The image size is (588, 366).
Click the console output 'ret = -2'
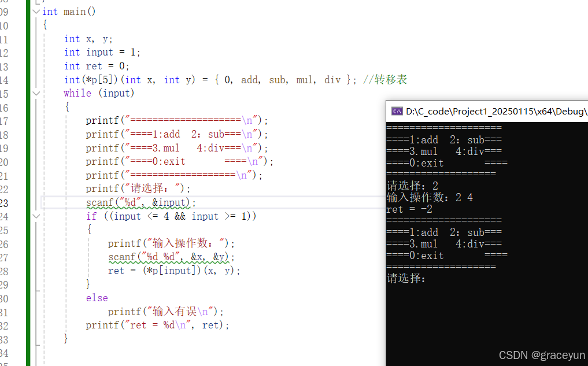point(409,209)
